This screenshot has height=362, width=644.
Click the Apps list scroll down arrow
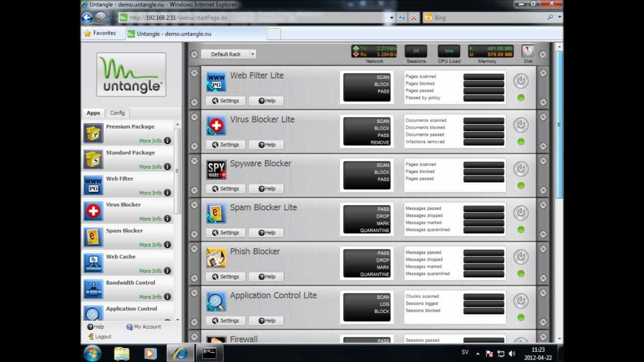177,319
